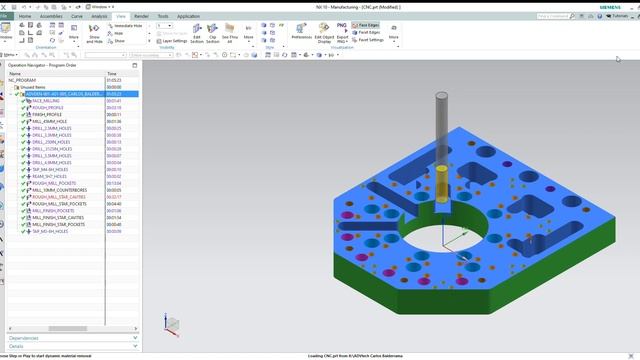Toggle Face Edges display
The width and height of the screenshot is (640, 360).
[x=365, y=25]
